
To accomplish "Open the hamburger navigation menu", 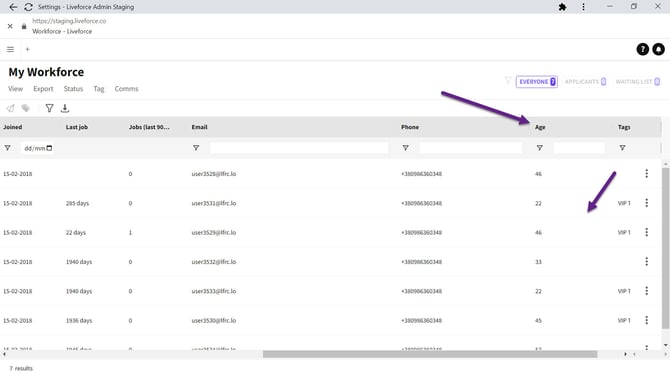I will point(10,49).
